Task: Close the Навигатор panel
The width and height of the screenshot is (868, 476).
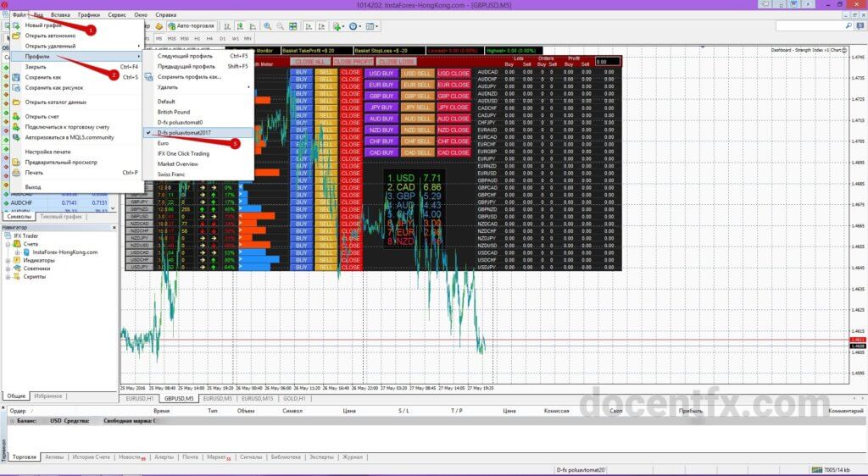Action: [114, 227]
